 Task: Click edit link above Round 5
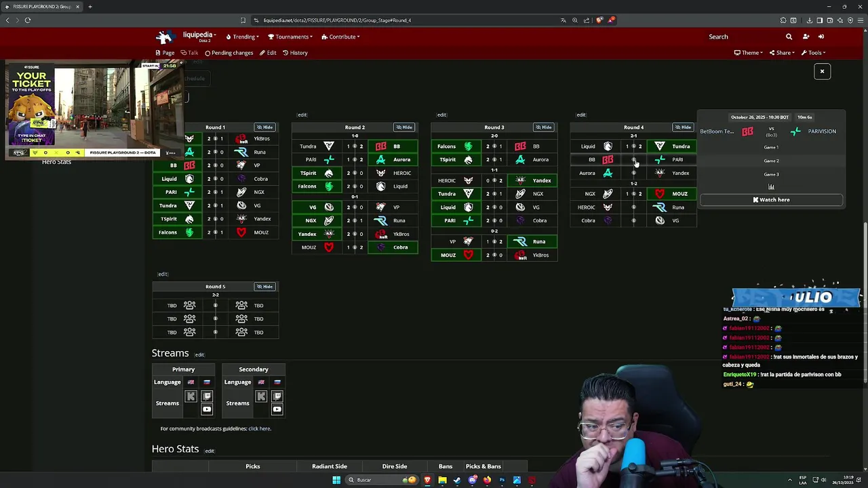pyautogui.click(x=163, y=274)
